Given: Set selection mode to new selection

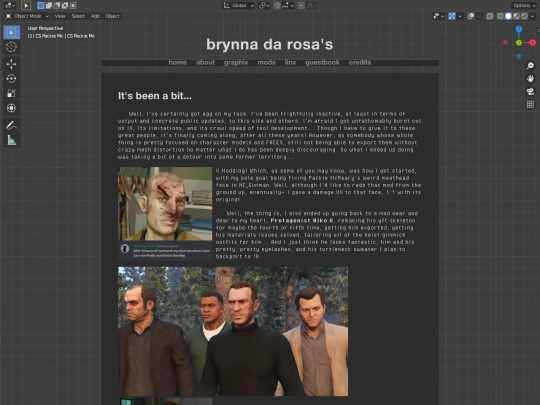Looking at the screenshot, I should coord(41,5).
